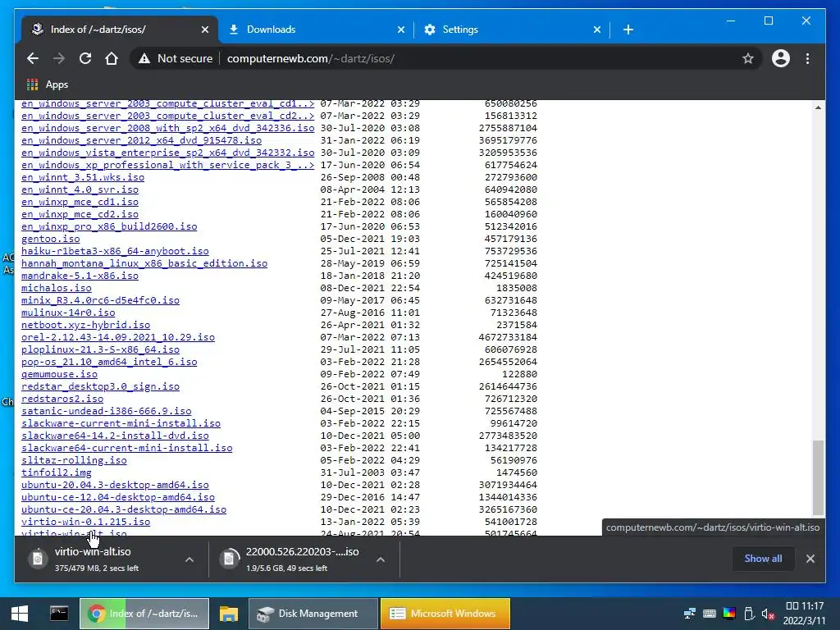Open Chrome three-dot menu
This screenshot has height=630, width=840.
click(807, 58)
